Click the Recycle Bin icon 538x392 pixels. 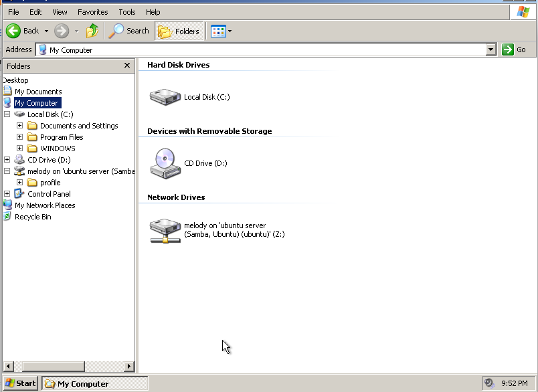7,216
